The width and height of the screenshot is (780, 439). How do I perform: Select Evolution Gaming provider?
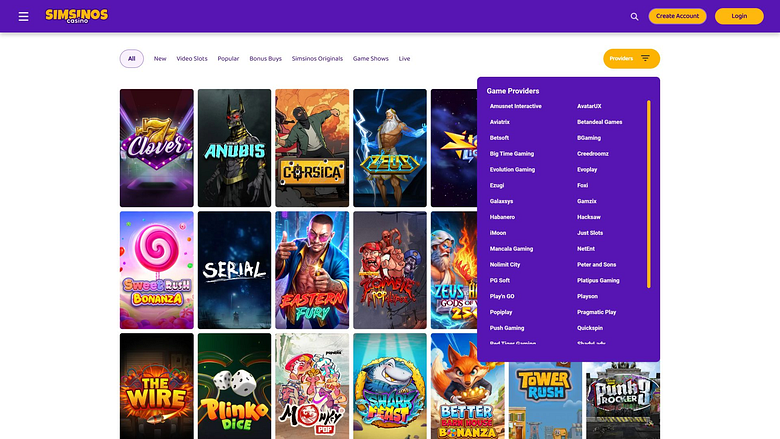point(512,170)
